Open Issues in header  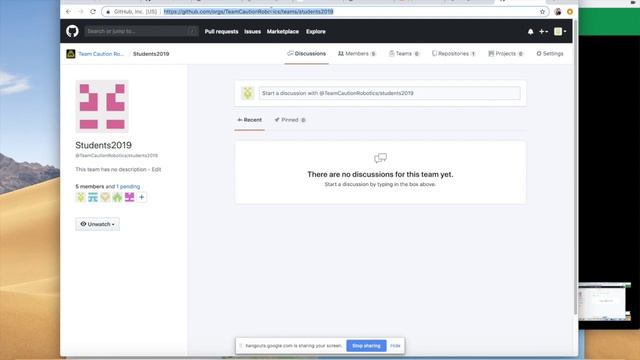pos(252,31)
